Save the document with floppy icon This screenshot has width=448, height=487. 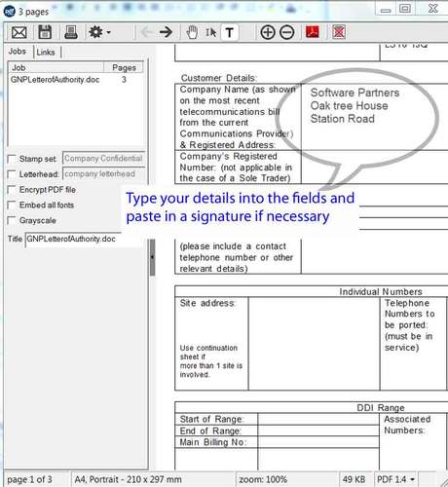click(45, 32)
